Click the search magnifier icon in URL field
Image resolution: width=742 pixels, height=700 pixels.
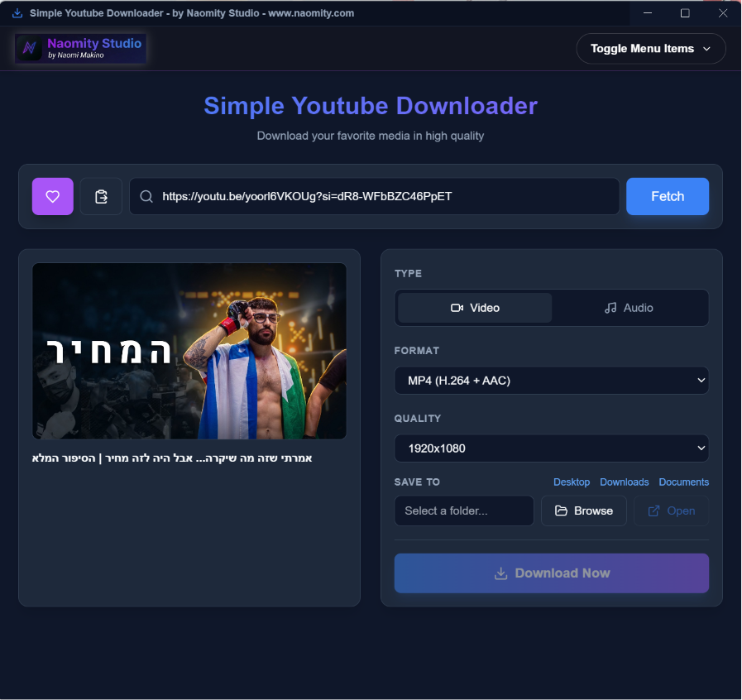[146, 196]
